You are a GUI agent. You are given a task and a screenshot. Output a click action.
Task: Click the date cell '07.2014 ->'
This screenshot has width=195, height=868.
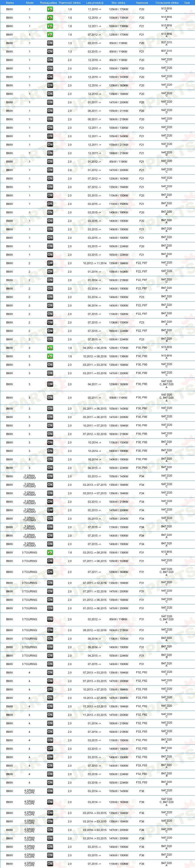[95, 732]
